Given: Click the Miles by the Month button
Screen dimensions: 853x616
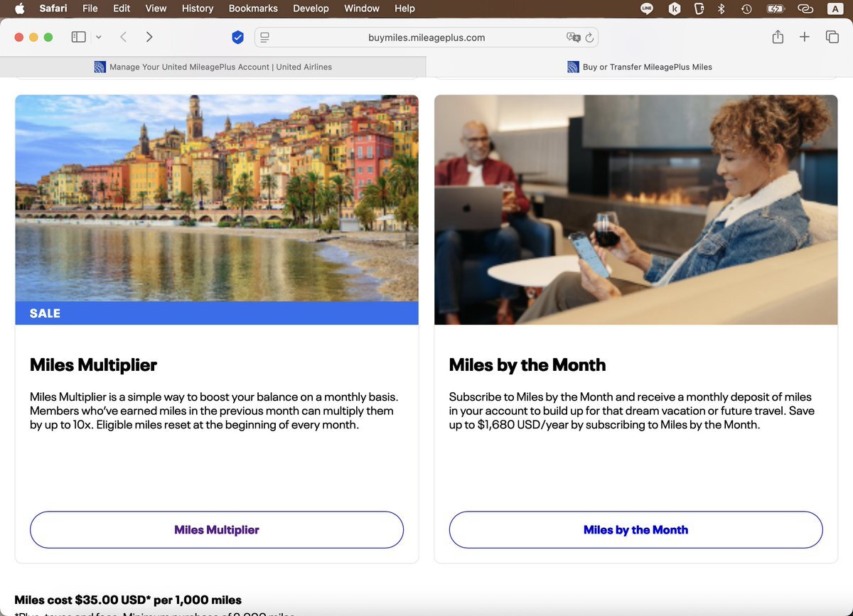Looking at the screenshot, I should click(635, 530).
